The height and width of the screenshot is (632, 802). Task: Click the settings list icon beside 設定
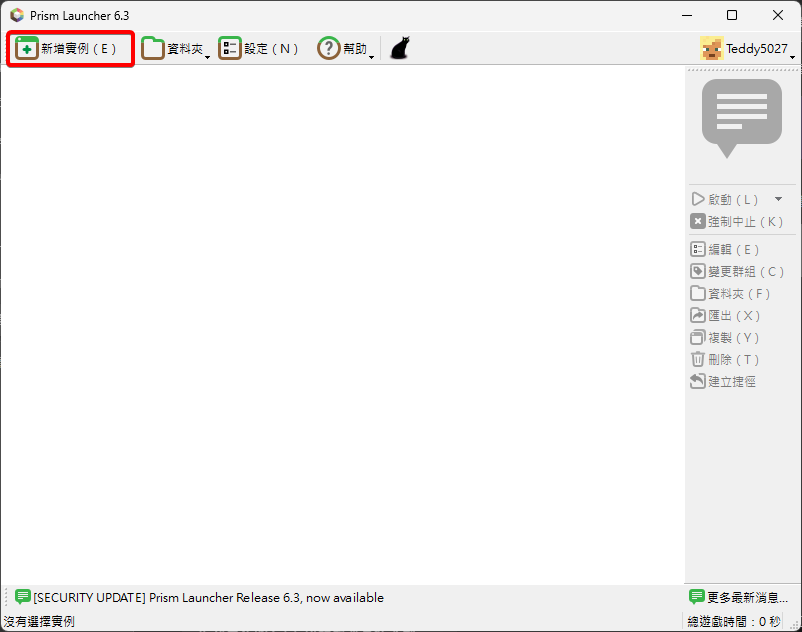[x=230, y=49]
